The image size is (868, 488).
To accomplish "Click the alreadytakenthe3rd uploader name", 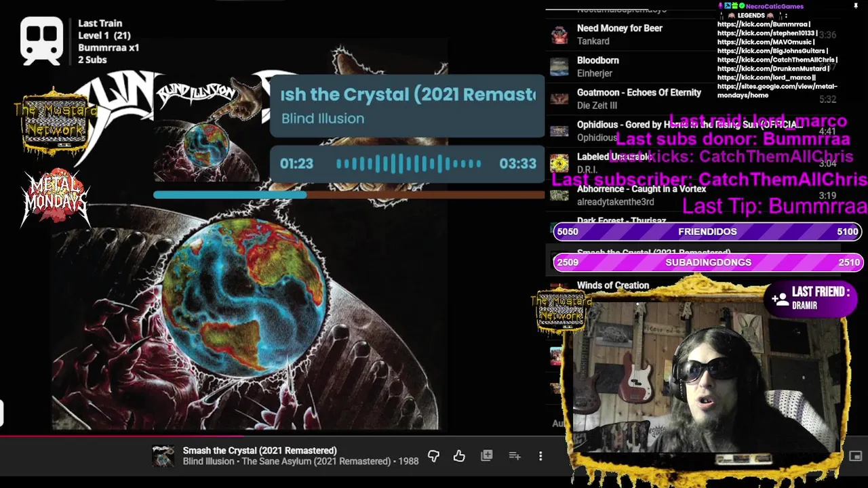I will click(x=615, y=202).
